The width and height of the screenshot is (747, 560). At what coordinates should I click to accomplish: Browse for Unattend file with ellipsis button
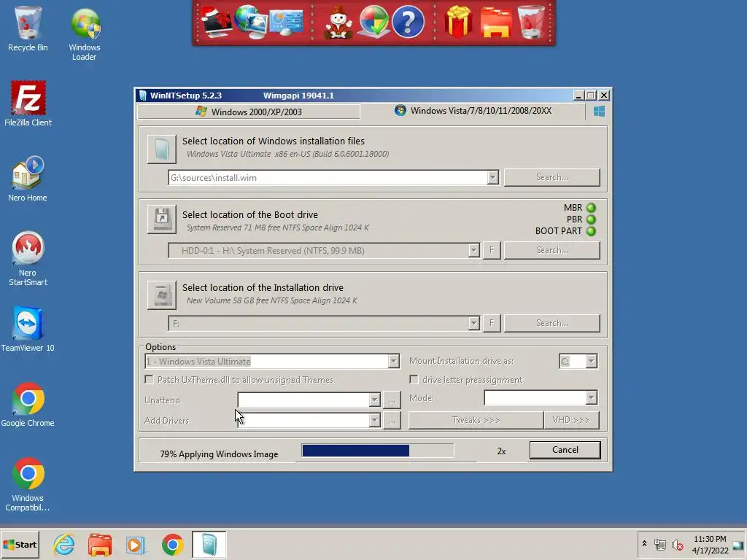[x=392, y=400]
